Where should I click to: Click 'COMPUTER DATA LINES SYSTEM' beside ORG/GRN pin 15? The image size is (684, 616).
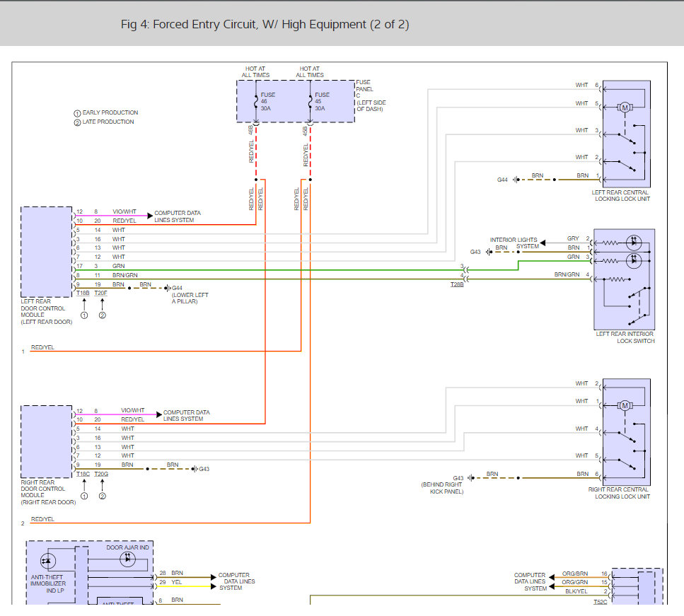coord(530,581)
